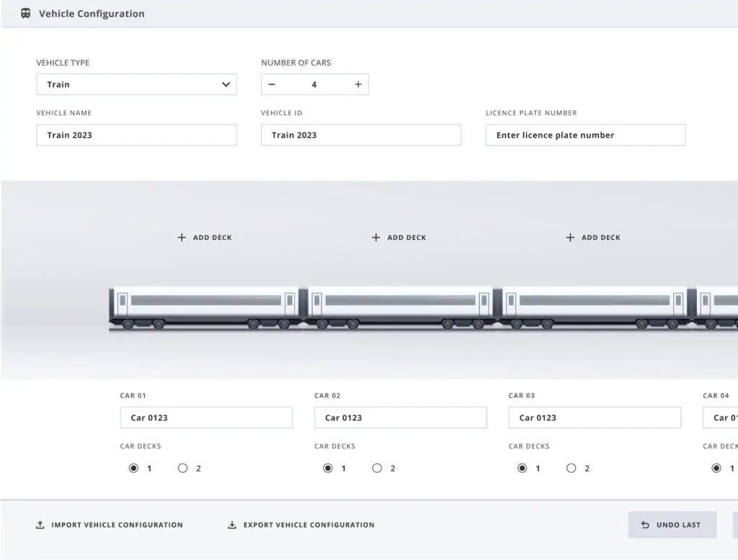This screenshot has width=738, height=560.
Task: Click the Vehicle Name input field
Action: point(136,135)
